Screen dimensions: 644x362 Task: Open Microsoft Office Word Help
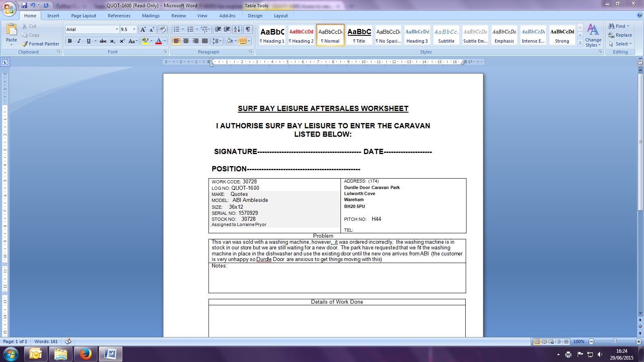[640, 15]
